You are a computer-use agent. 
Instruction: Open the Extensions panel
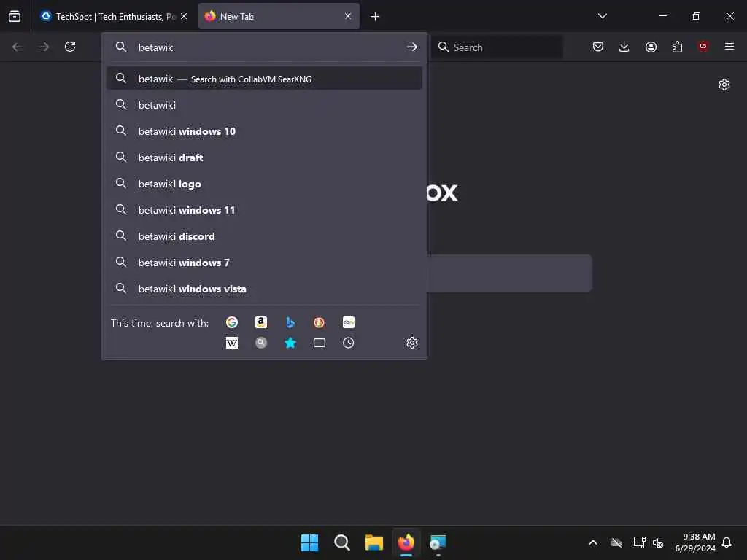677,47
